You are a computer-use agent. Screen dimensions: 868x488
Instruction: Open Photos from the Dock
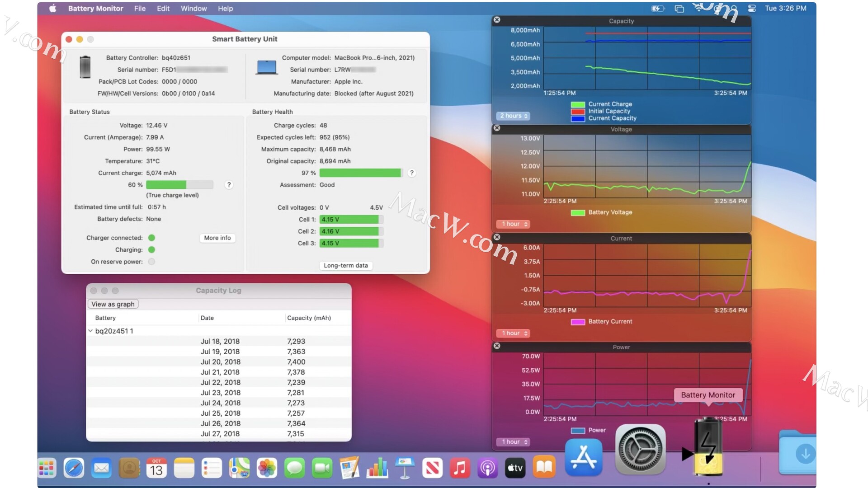pos(267,468)
